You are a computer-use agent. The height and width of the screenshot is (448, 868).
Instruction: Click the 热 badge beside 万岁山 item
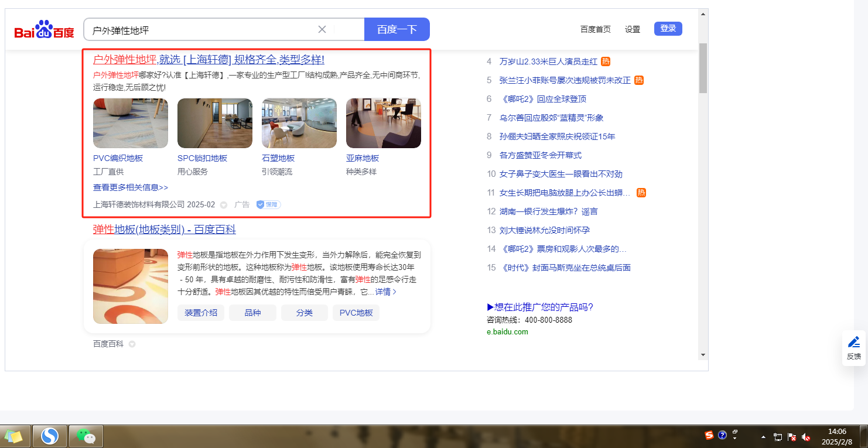click(606, 61)
